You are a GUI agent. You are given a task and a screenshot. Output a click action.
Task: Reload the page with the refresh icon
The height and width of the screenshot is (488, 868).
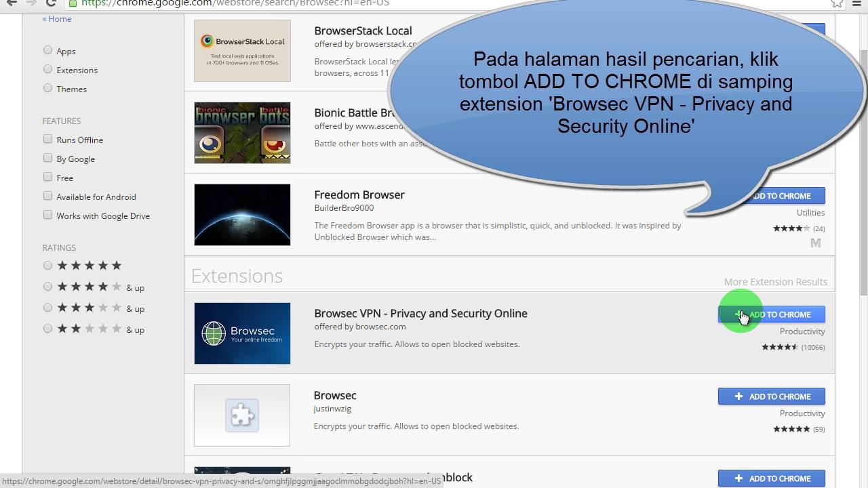(x=51, y=3)
